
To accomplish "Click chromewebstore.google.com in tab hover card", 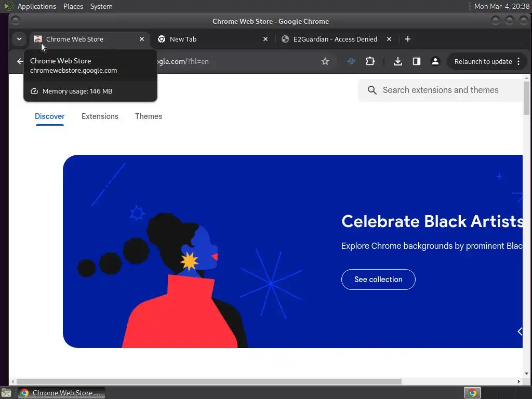I will point(73,71).
